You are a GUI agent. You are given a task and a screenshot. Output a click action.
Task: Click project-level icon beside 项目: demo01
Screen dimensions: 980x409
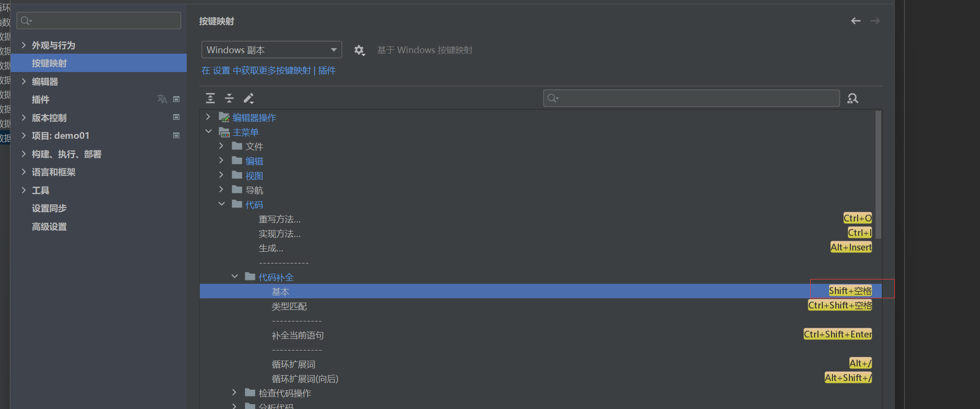coord(177,135)
